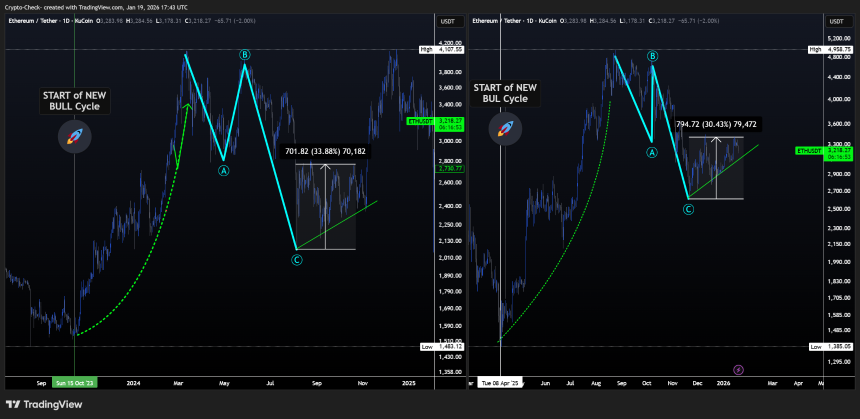860x419 pixels.
Task: Select circled C marker on right chart
Action: coord(688,209)
